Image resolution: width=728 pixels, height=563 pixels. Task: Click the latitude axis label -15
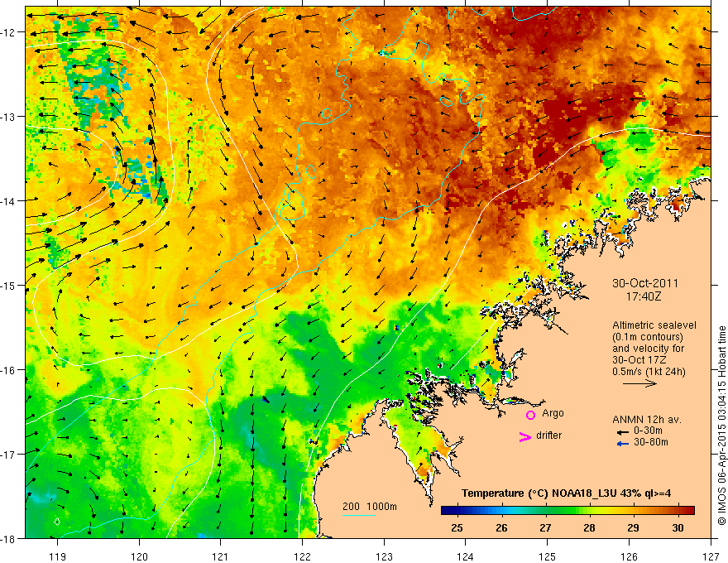click(8, 285)
